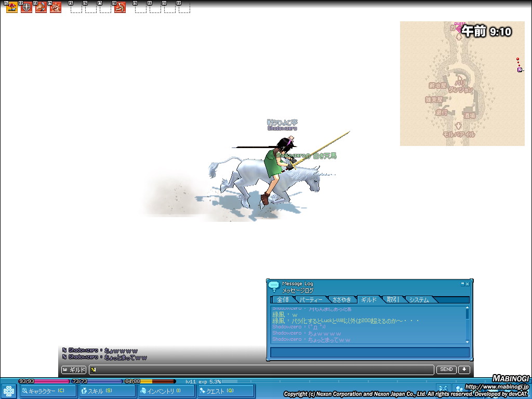The width and height of the screenshot is (532, 399).
Task: Click the 白き天馬 pet name label
Action: pos(325,156)
